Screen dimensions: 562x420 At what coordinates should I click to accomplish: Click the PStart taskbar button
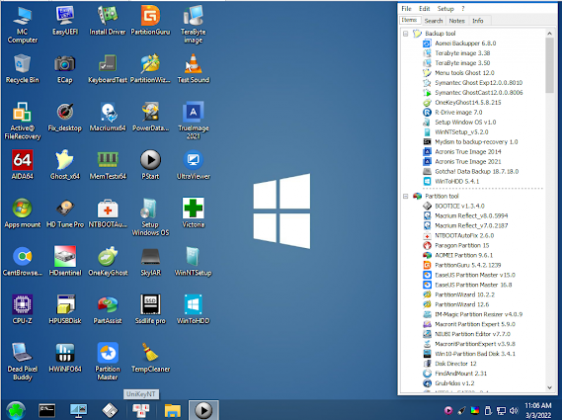(204, 410)
